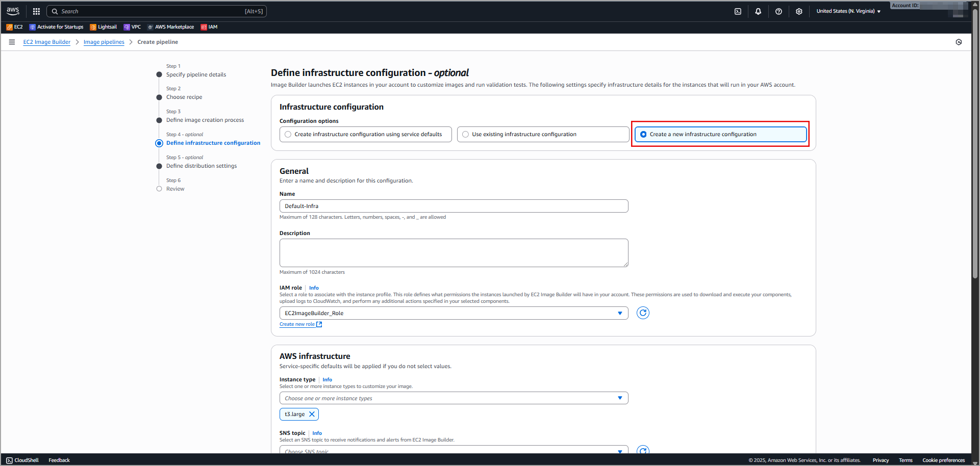Image resolution: width=980 pixels, height=466 pixels.
Task: Open the EC2 shortcut in favorites bar
Action: coord(14,27)
